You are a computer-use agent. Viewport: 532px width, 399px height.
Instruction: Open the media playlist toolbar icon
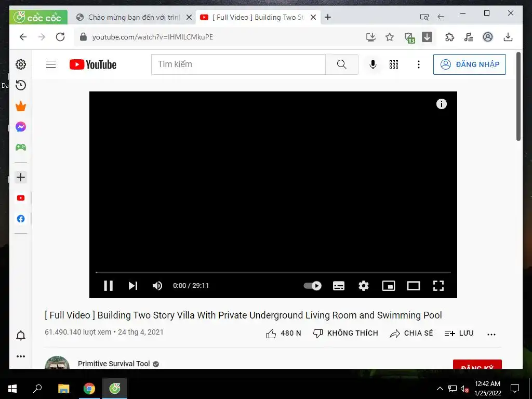coord(469,37)
